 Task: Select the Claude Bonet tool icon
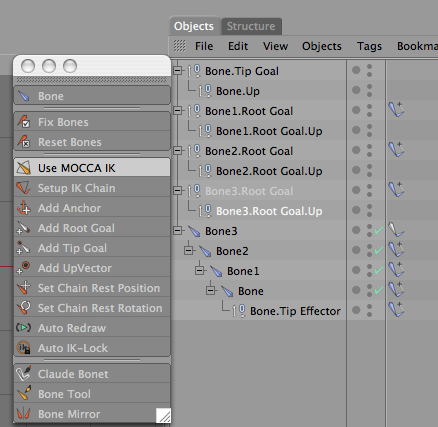(24, 374)
